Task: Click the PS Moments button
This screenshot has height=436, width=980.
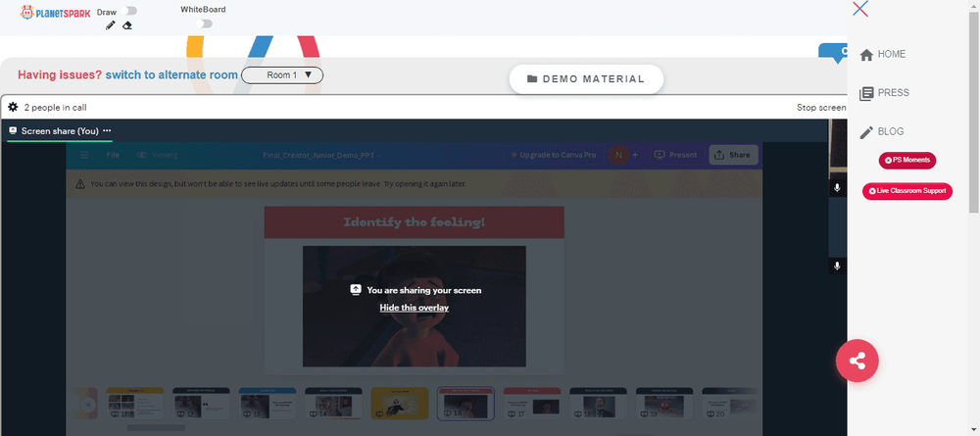Action: coord(907,161)
